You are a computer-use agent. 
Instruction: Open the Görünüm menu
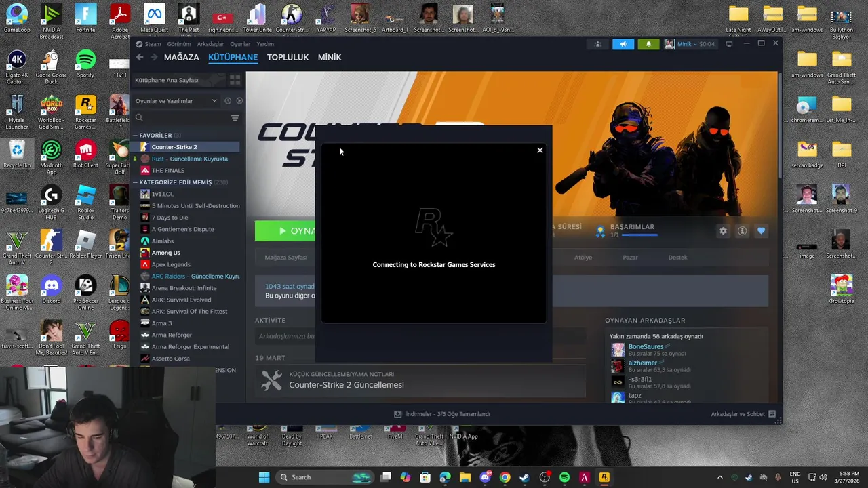pos(179,44)
